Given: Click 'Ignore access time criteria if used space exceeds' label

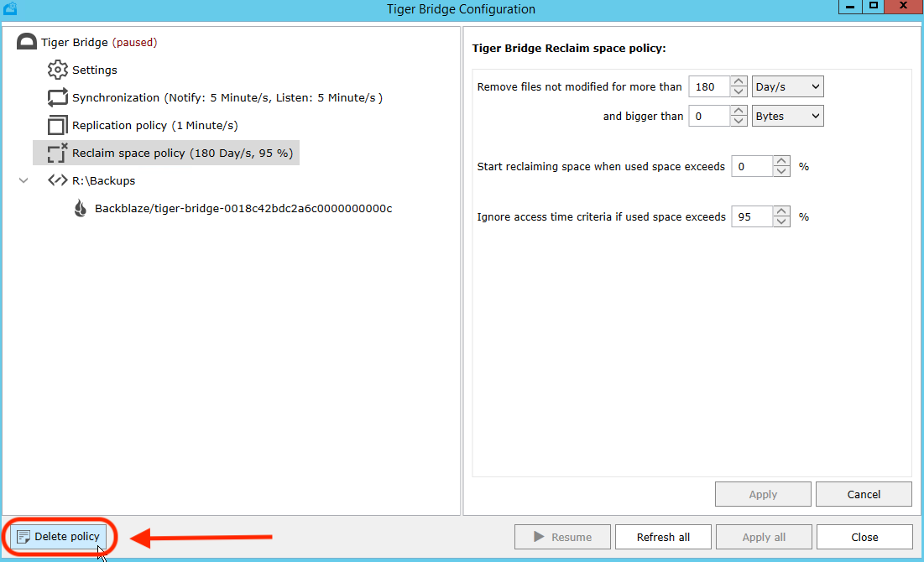Looking at the screenshot, I should (601, 216).
